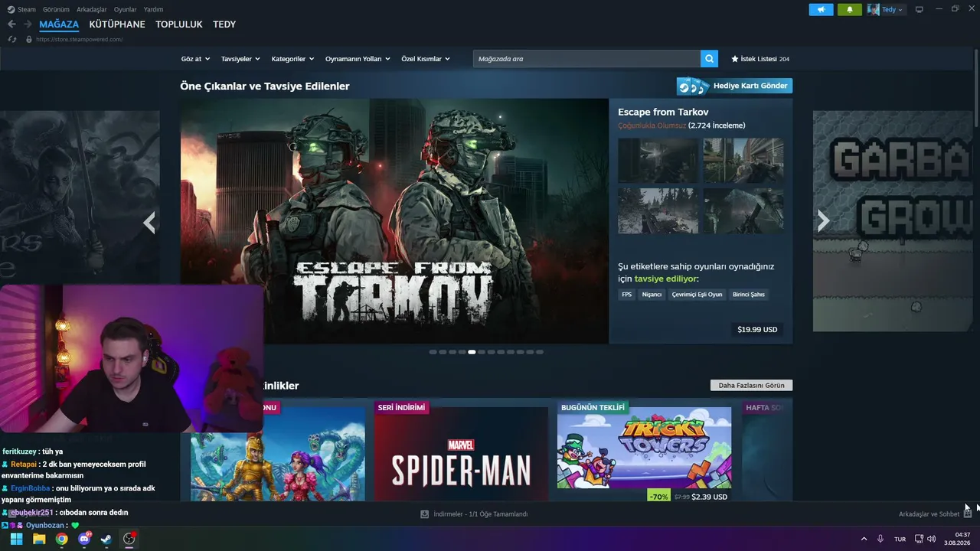The width and height of the screenshot is (980, 551).
Task: Open the Oyunlar menu
Action: coord(125,10)
